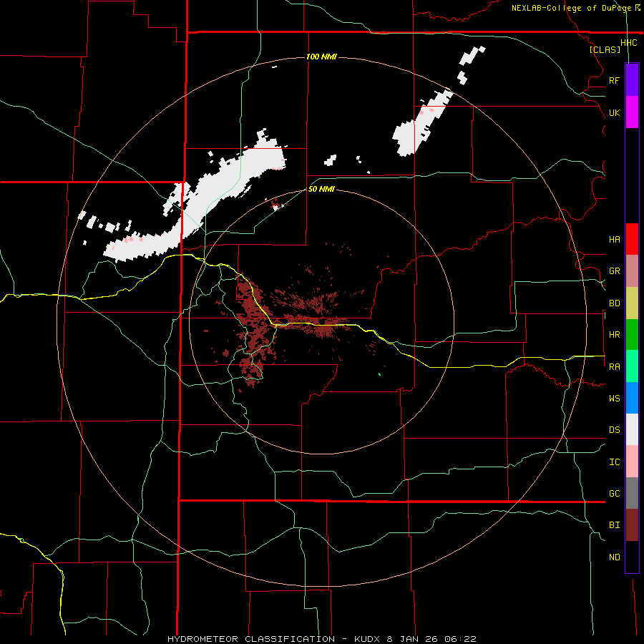Click the WS legend label

pyautogui.click(x=614, y=399)
